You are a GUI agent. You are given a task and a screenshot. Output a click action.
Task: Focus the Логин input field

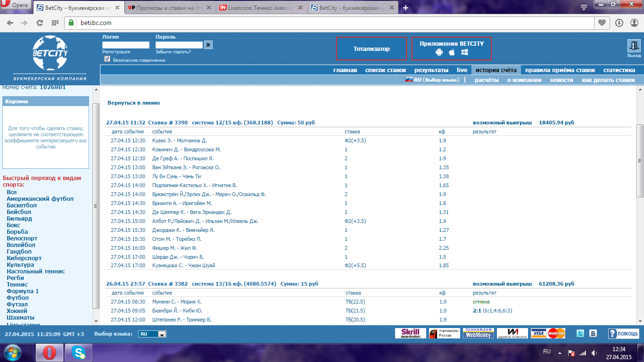(126, 45)
